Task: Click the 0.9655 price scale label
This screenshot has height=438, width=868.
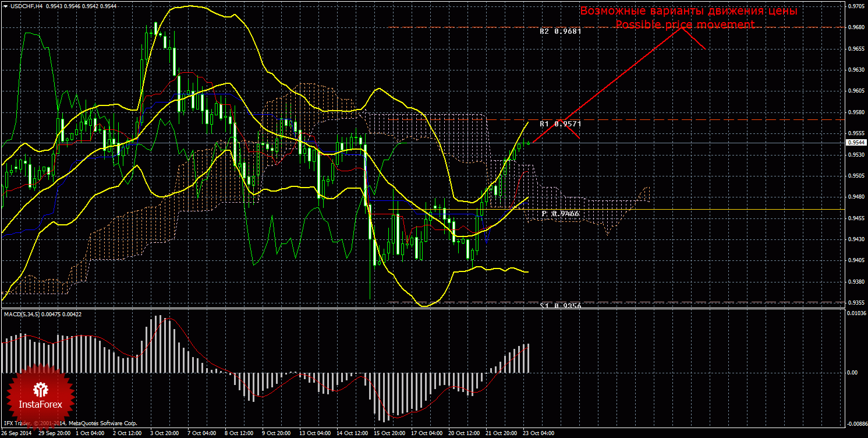Action: click(x=856, y=49)
